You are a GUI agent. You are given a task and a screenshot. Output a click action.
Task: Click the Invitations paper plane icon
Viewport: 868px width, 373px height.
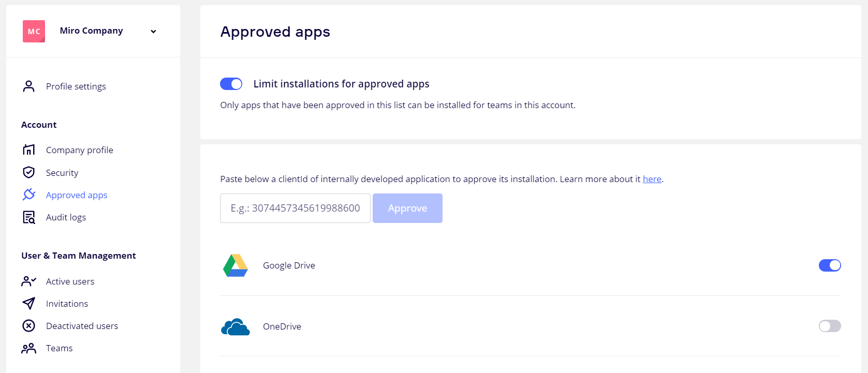pyautogui.click(x=29, y=303)
